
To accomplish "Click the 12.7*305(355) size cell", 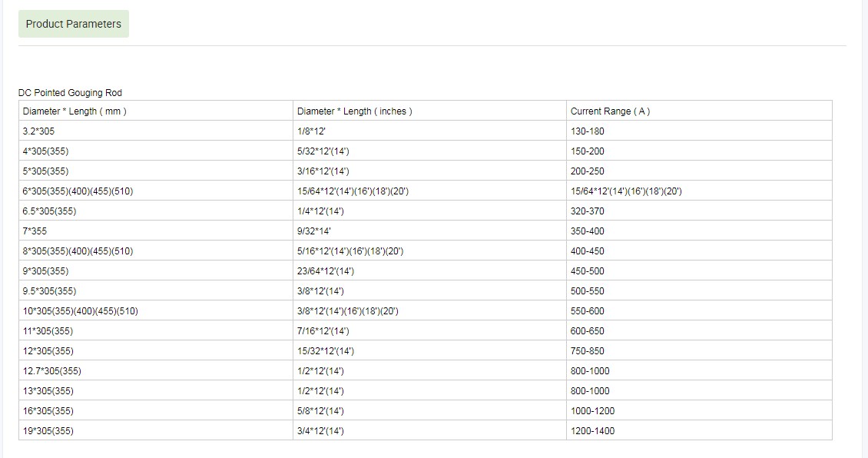I will point(51,371).
